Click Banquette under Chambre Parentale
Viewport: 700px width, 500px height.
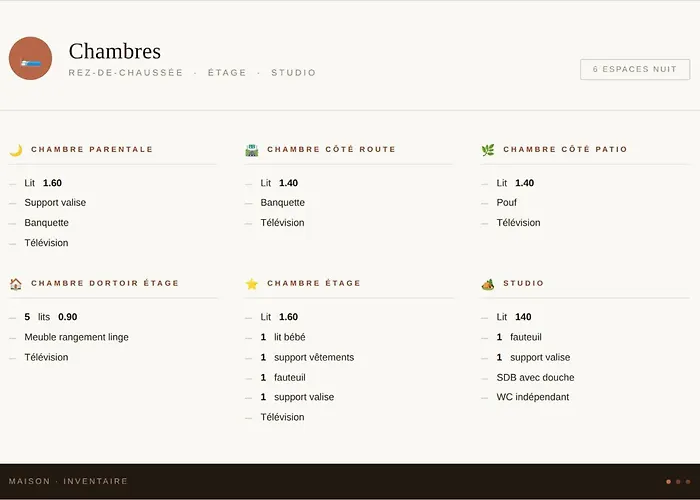(46, 223)
